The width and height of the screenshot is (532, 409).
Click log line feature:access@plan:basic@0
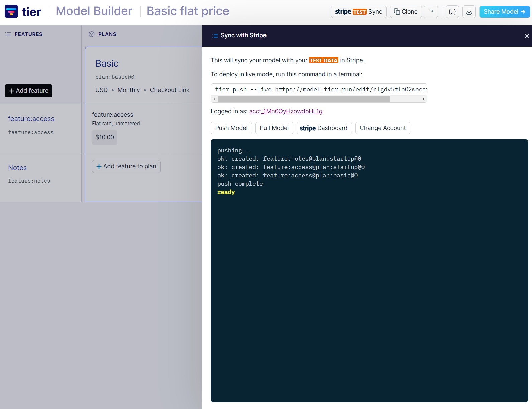click(x=288, y=175)
